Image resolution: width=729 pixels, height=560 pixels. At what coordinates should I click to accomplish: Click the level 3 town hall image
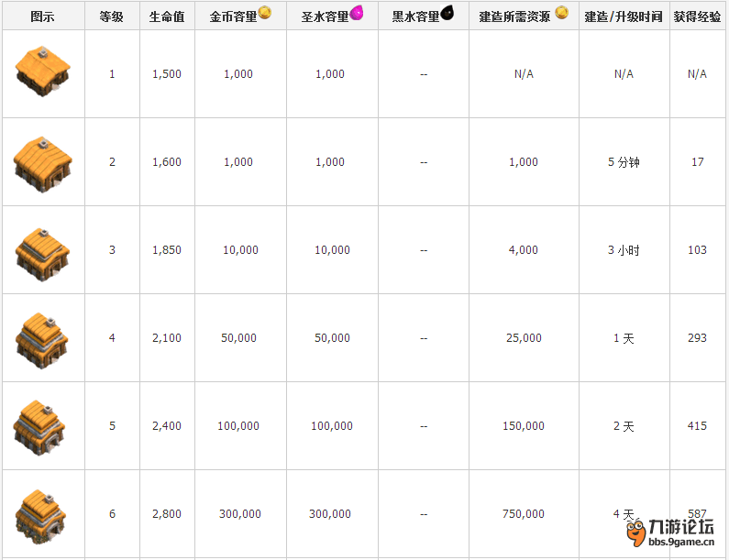coord(43,254)
